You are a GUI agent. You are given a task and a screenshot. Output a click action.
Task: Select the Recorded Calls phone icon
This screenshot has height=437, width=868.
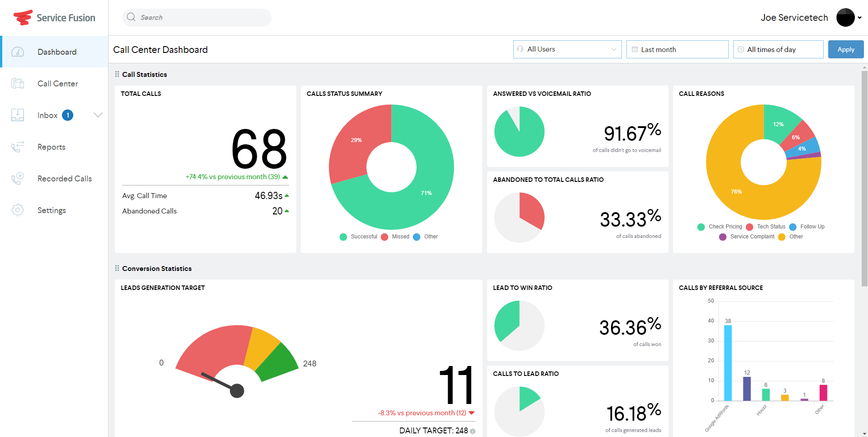tap(18, 178)
